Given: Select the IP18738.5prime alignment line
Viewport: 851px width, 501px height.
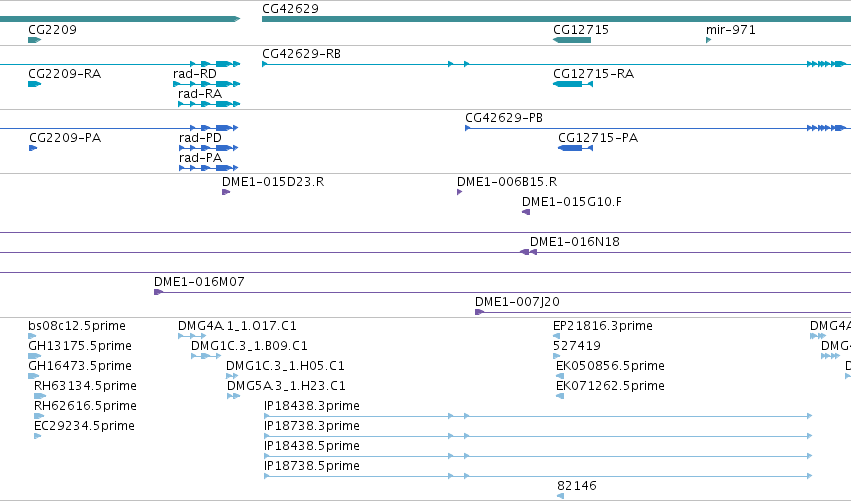Looking at the screenshot, I should (x=538, y=476).
